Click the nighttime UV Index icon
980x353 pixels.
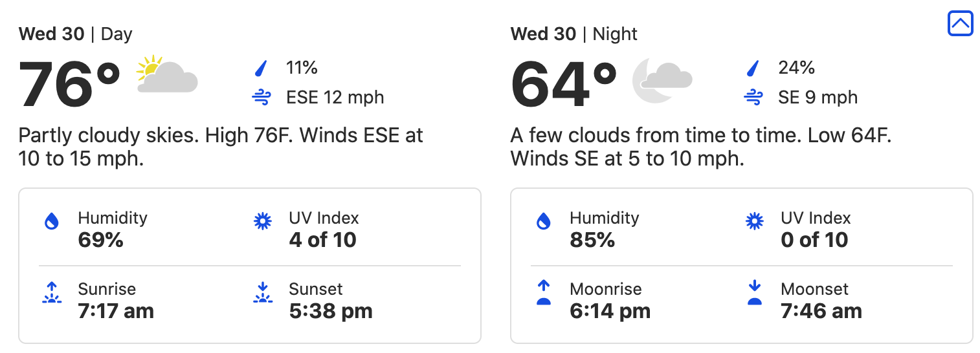point(754,222)
